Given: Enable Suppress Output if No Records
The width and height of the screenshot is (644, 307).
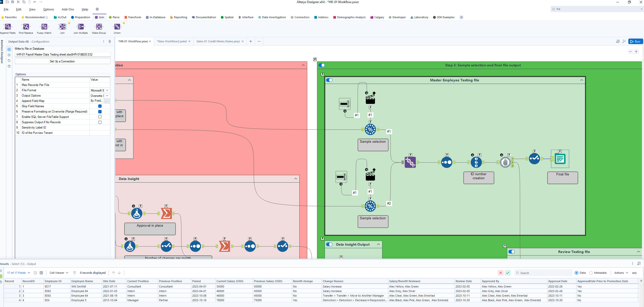Looking at the screenshot, I should click(100, 122).
